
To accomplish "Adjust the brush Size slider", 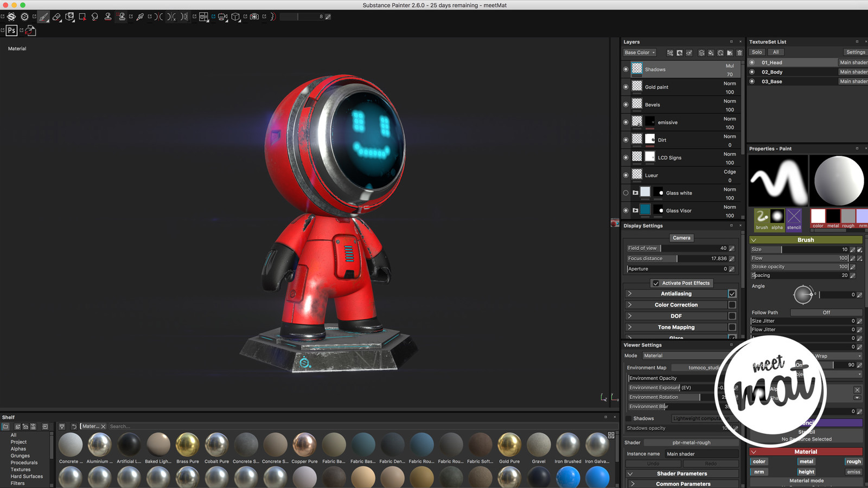I will 799,249.
